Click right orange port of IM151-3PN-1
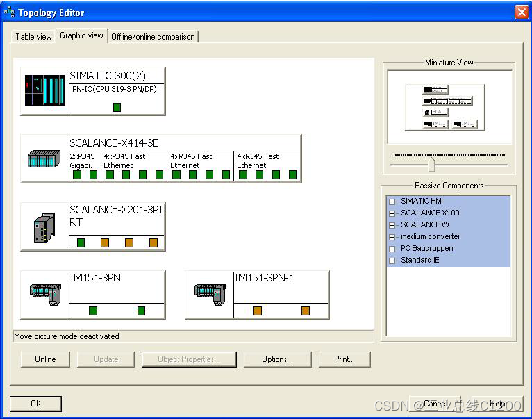 pos(306,311)
